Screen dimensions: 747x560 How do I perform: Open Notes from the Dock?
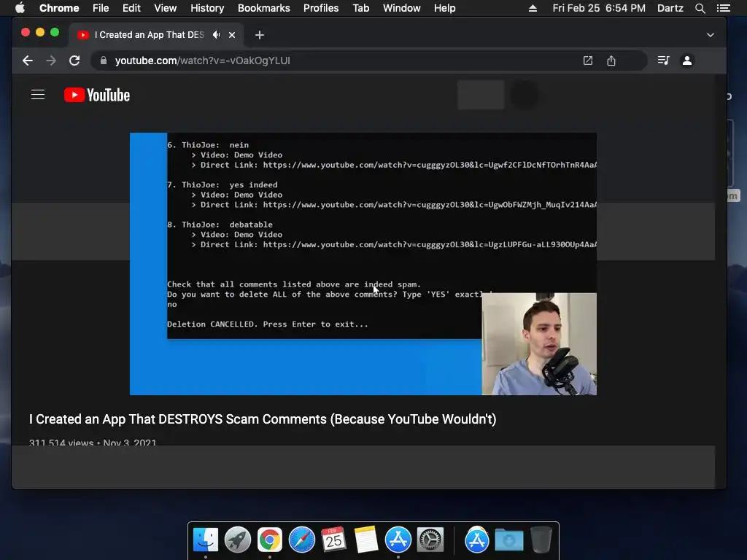(x=366, y=540)
